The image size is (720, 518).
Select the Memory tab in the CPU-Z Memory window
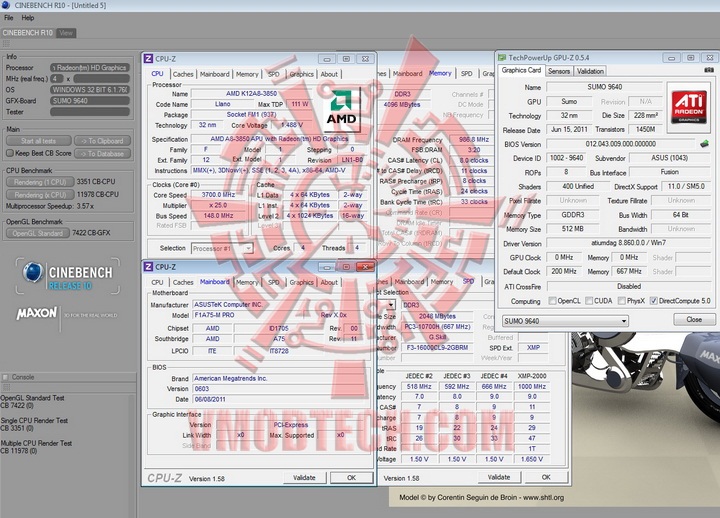click(440, 73)
